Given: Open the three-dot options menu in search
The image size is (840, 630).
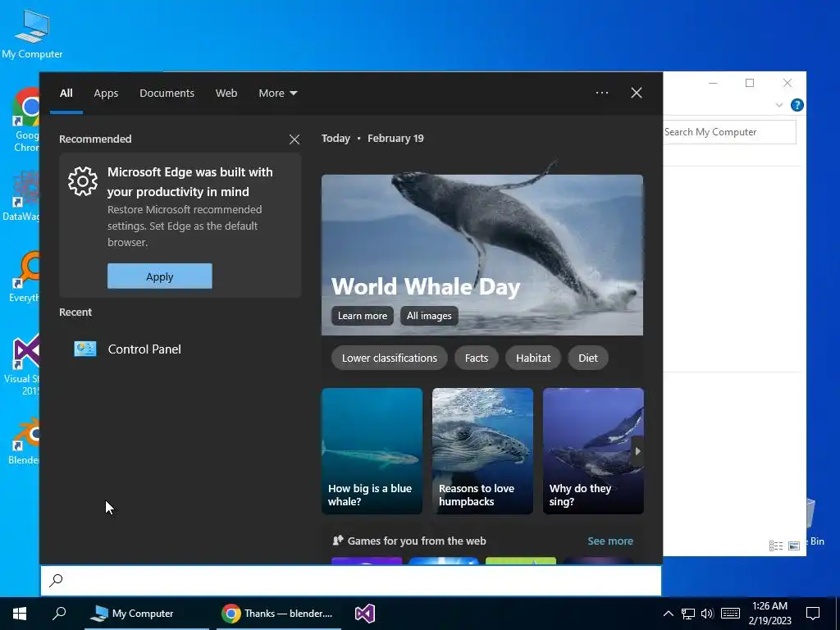Looking at the screenshot, I should pos(601,93).
